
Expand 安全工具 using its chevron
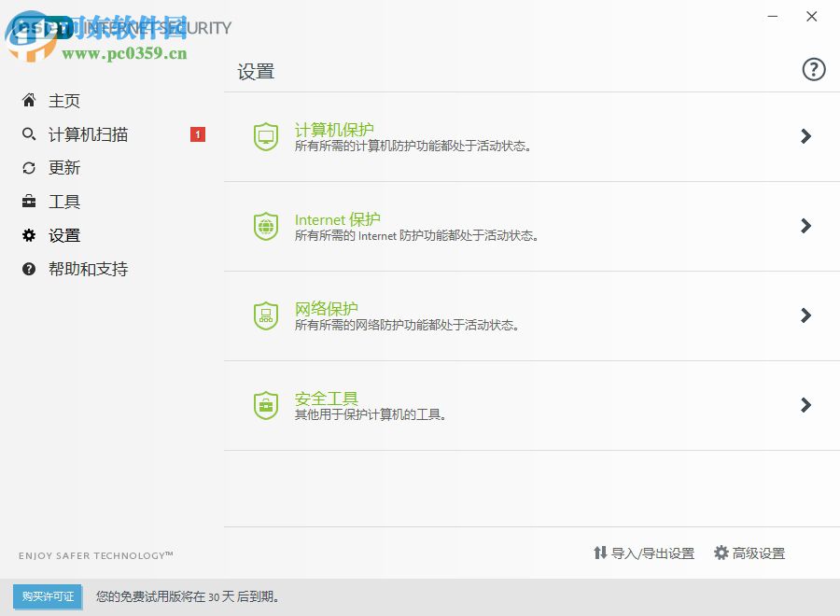805,405
